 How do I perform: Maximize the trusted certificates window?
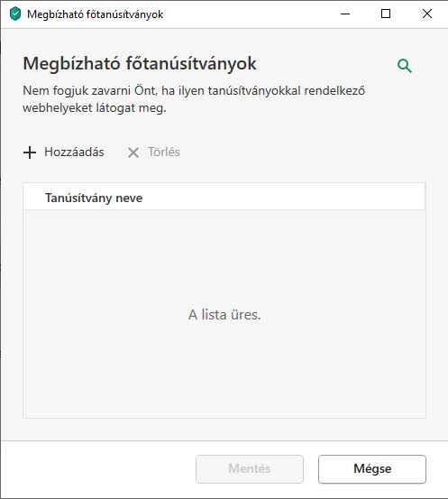coord(386,14)
